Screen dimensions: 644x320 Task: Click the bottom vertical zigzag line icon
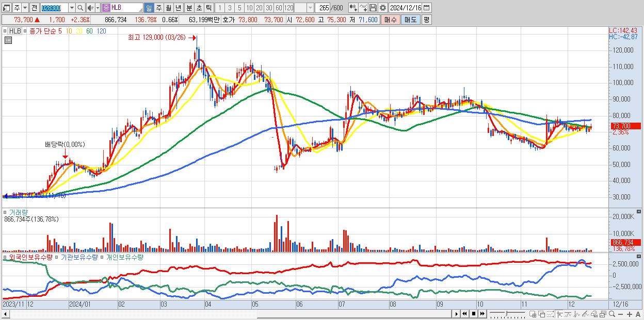point(577,314)
